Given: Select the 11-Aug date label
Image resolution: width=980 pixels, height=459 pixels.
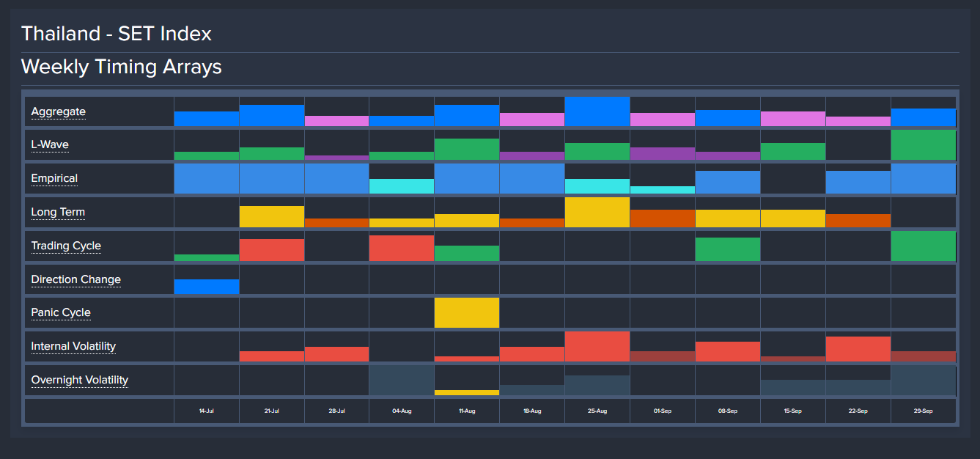Looking at the screenshot, I should pyautogui.click(x=467, y=411).
